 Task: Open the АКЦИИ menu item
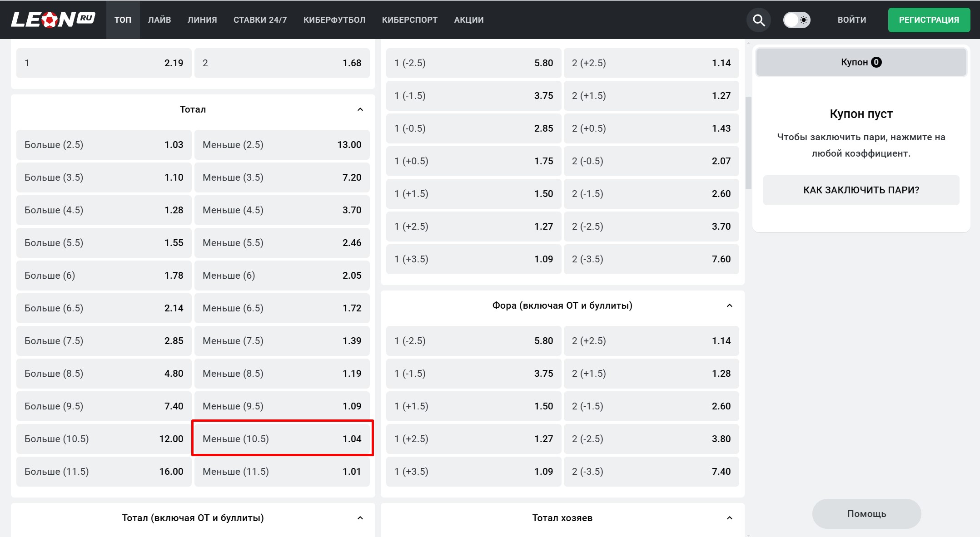[x=469, y=20]
